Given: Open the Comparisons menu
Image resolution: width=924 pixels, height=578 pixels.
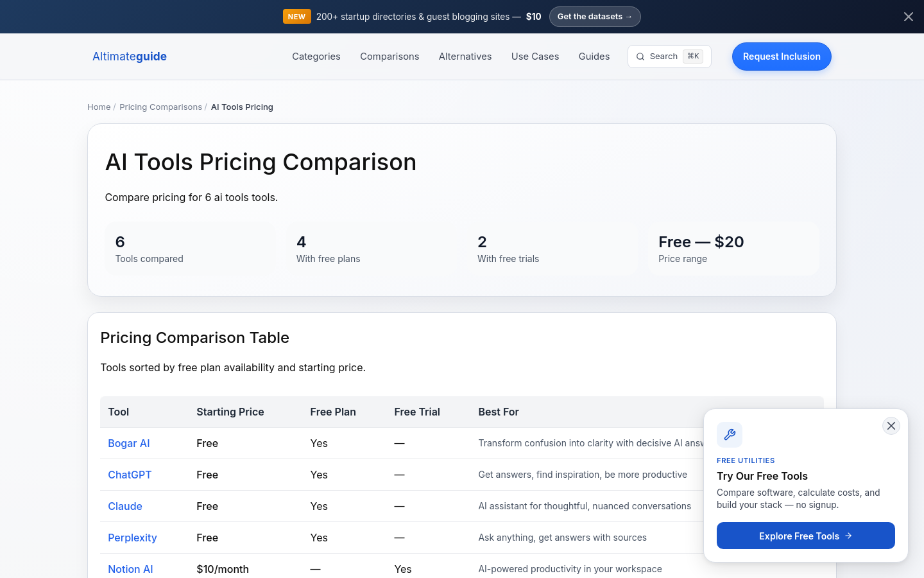Looking at the screenshot, I should point(389,57).
